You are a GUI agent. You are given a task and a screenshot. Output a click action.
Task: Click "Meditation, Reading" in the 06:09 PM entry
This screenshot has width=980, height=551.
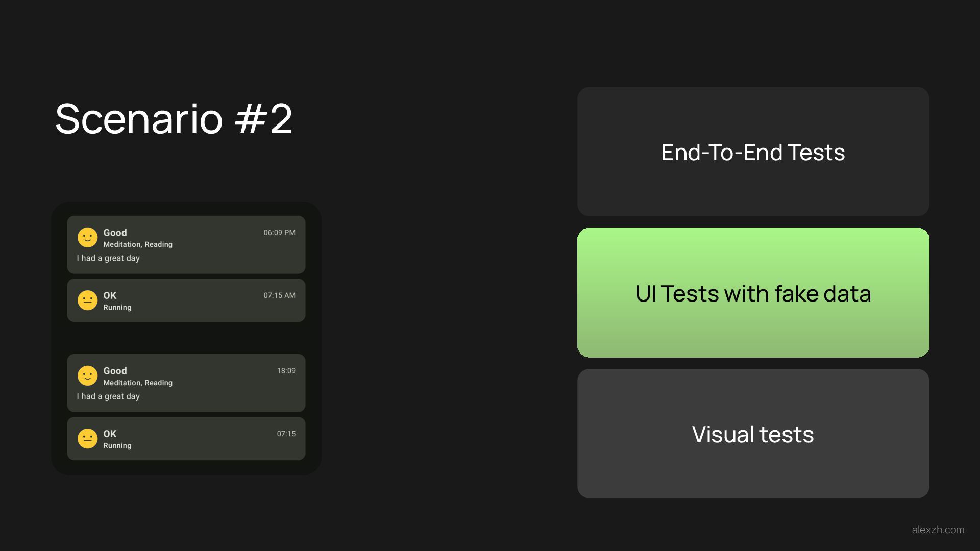click(x=138, y=244)
